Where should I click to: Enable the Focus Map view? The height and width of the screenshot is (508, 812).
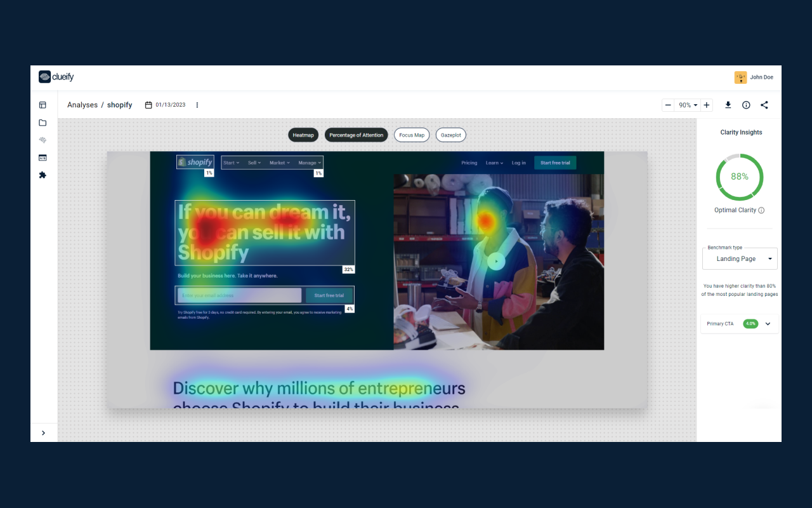tap(412, 135)
